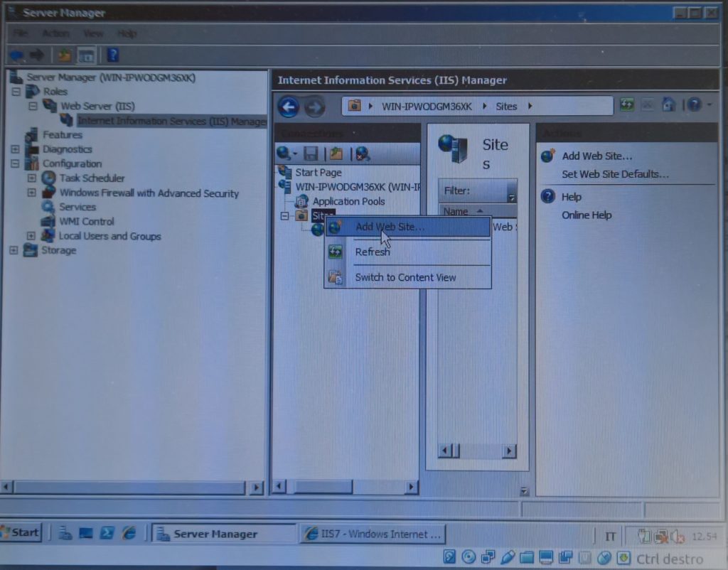Sort by the Name column header
Image resolution: width=728 pixels, height=570 pixels.
coord(478,212)
